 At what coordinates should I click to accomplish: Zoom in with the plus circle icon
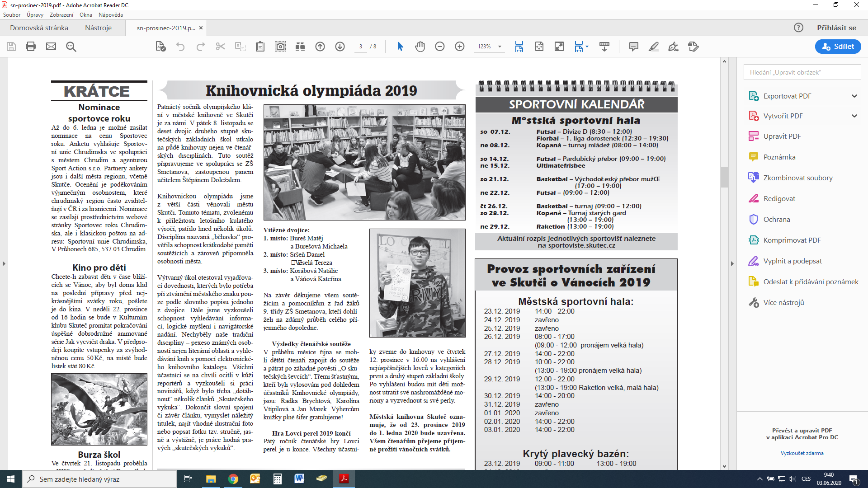tap(460, 47)
